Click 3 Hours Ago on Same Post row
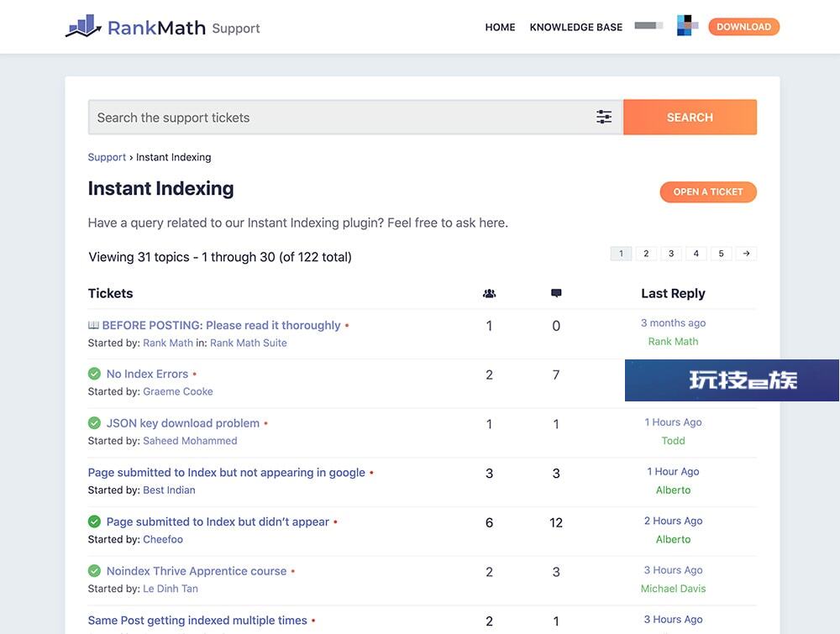Viewport: 840px width, 634px height. pos(674,619)
